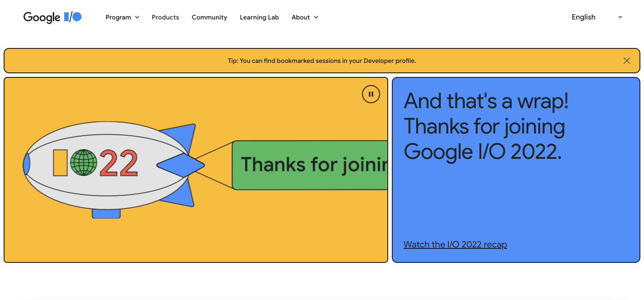Click the yellow rectangle I on the blimp
The height and width of the screenshot is (300, 644).
(x=60, y=163)
